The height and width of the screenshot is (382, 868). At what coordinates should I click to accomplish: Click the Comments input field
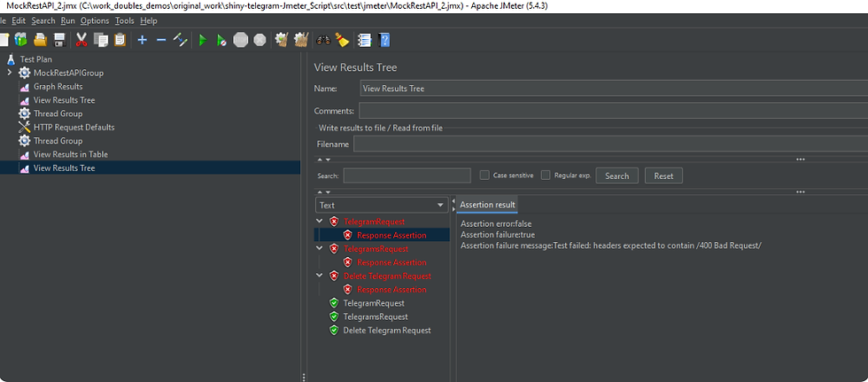(x=613, y=112)
